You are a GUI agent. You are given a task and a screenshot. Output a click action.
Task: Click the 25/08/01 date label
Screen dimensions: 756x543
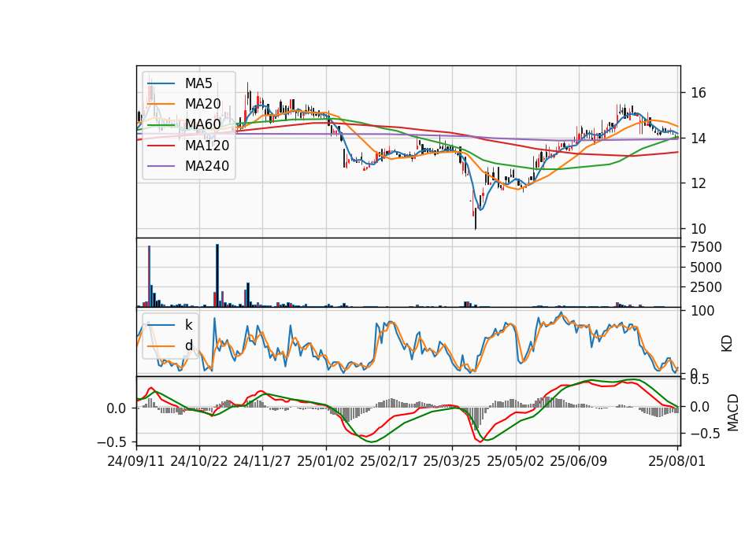[x=677, y=461]
